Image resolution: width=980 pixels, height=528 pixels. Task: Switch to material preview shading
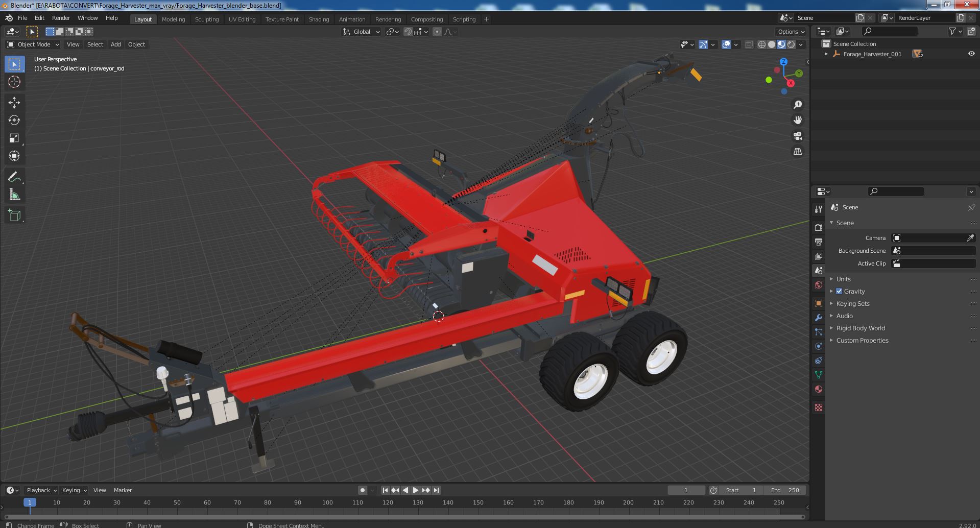[781, 44]
